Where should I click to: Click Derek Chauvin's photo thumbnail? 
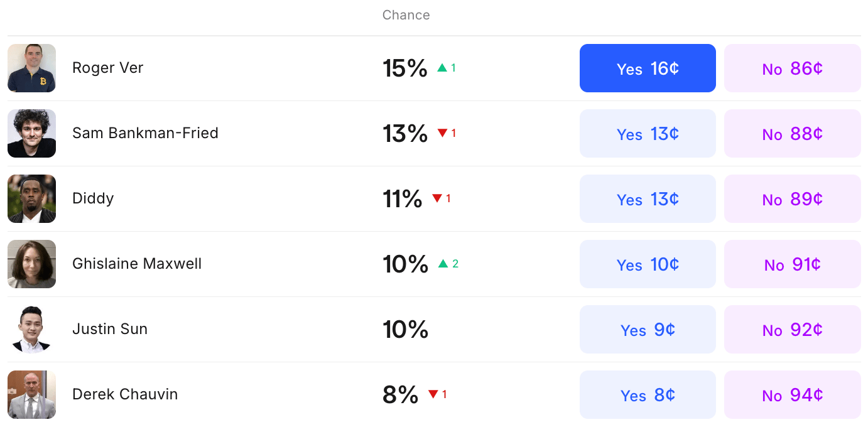pyautogui.click(x=31, y=394)
